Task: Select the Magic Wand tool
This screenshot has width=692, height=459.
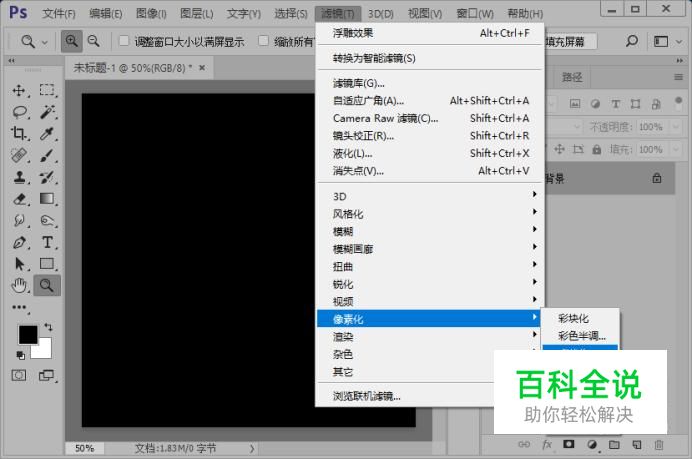Action: [x=47, y=112]
